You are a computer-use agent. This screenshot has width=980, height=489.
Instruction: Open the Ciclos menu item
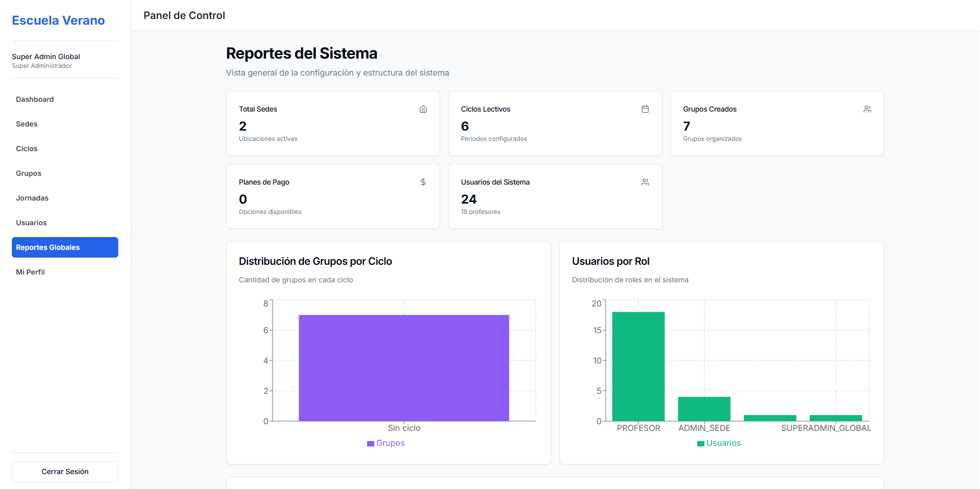click(65, 149)
